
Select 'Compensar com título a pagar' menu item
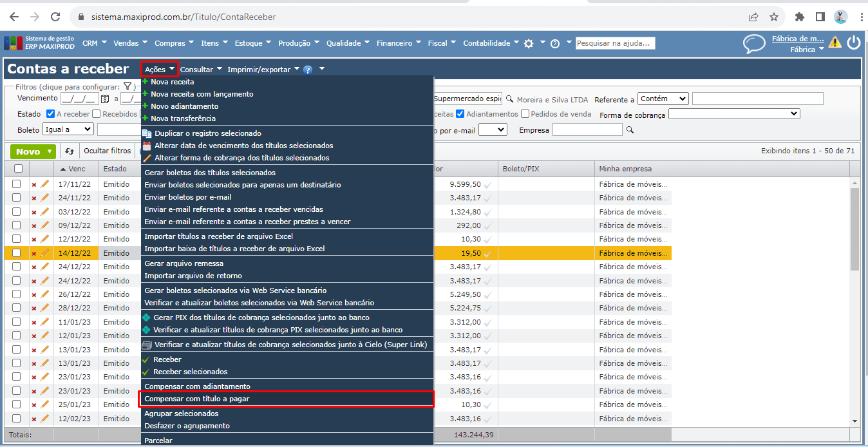coord(197,399)
